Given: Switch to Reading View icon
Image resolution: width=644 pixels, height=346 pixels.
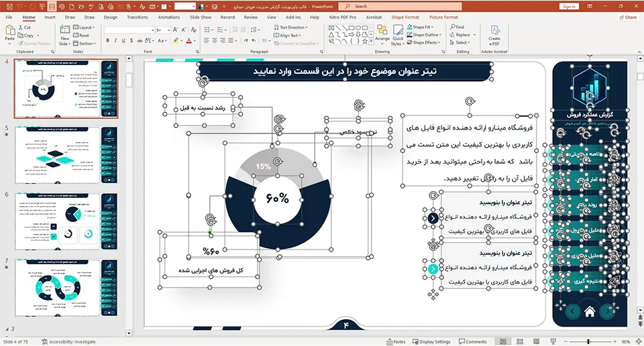Looking at the screenshot, I should (x=536, y=341).
